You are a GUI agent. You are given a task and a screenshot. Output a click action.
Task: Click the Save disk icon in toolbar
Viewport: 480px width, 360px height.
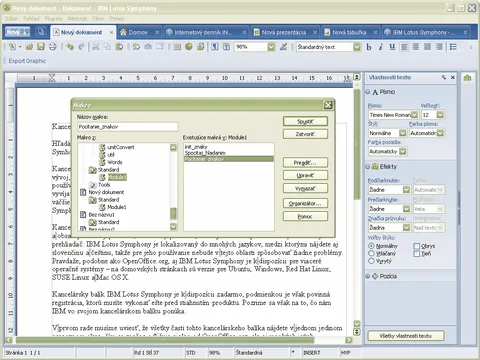click(41, 47)
